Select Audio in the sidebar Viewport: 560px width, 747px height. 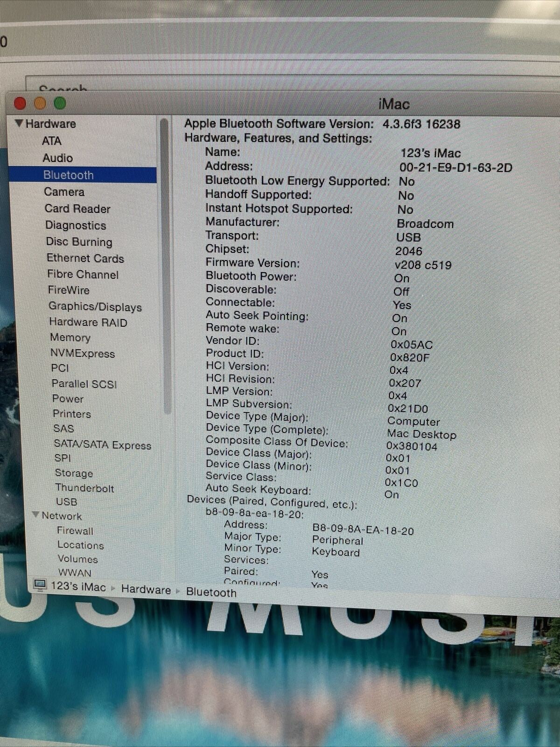[x=57, y=158]
